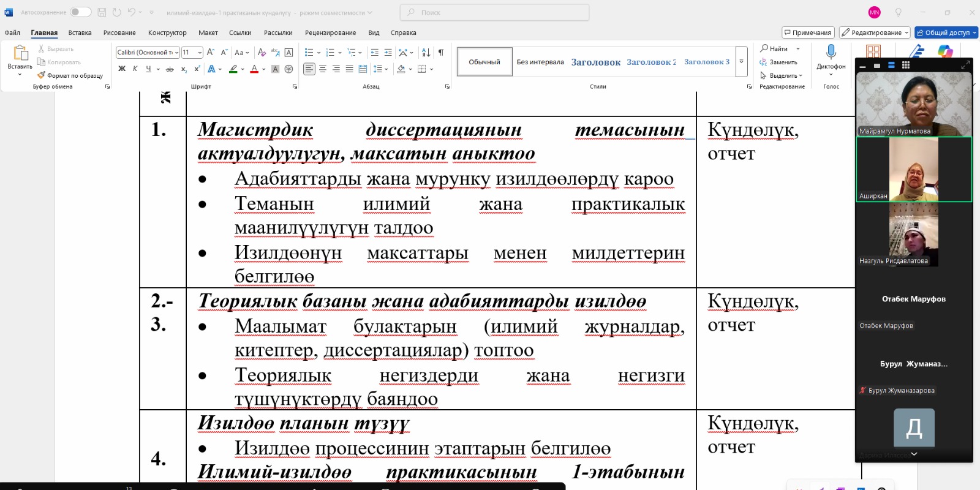Click the italic К button
The image size is (980, 490).
pos(135,69)
